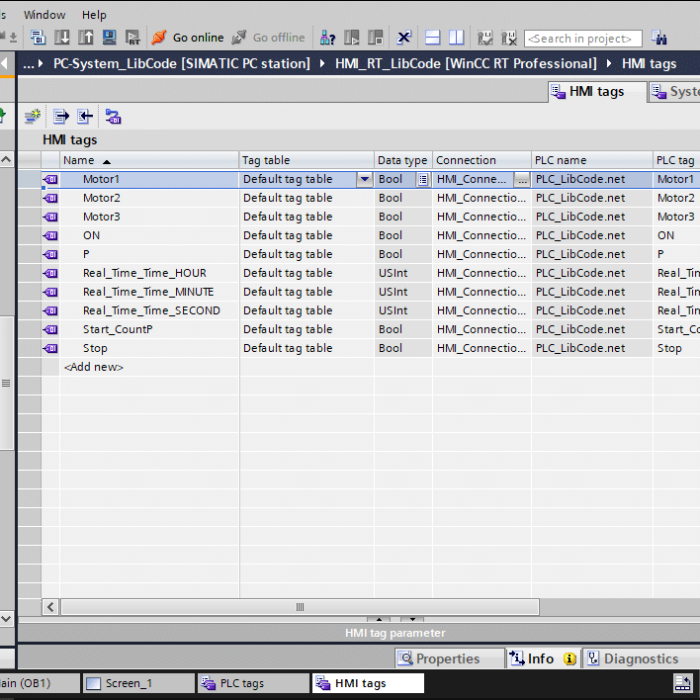Collapse project tree via left arrow
The image size is (700, 700).
click(x=4, y=63)
